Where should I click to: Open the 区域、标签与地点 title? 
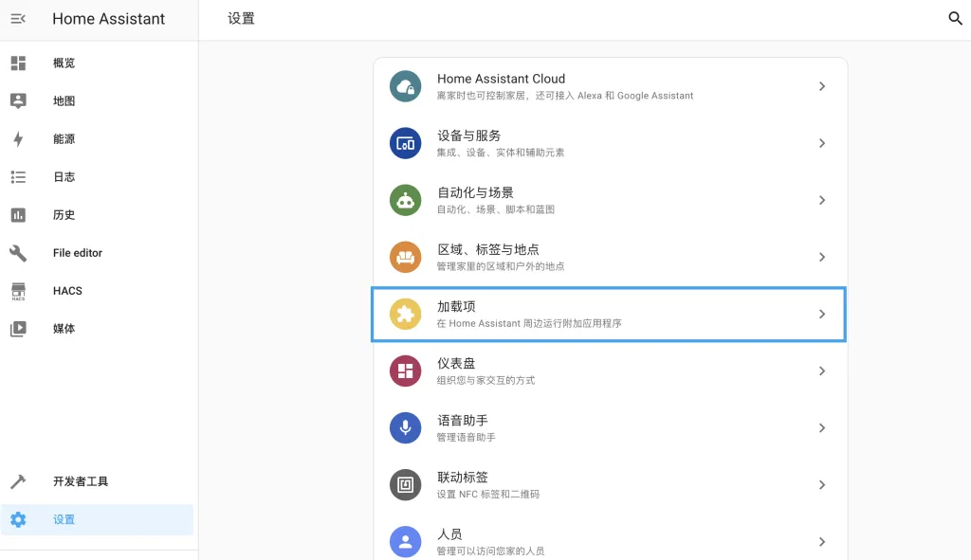pos(488,250)
